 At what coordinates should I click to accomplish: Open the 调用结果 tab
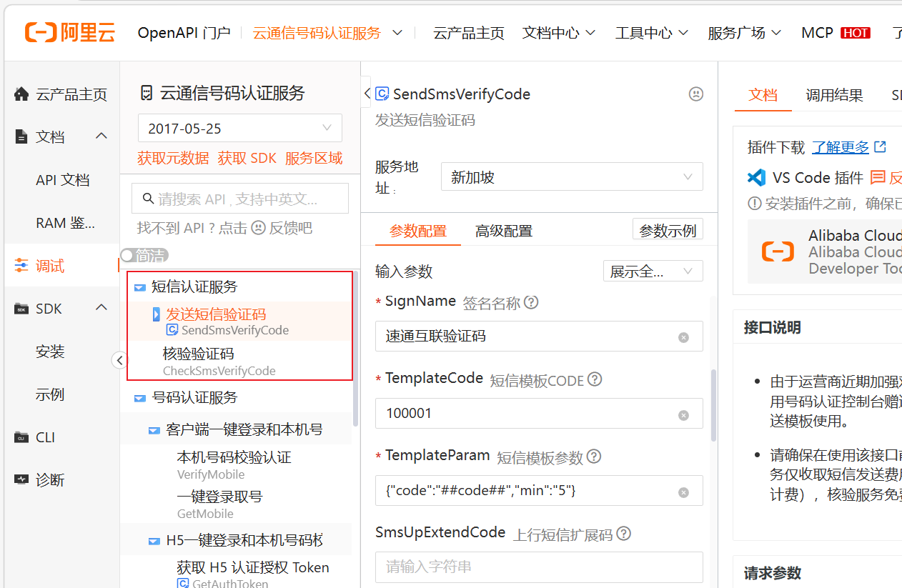pyautogui.click(x=835, y=94)
